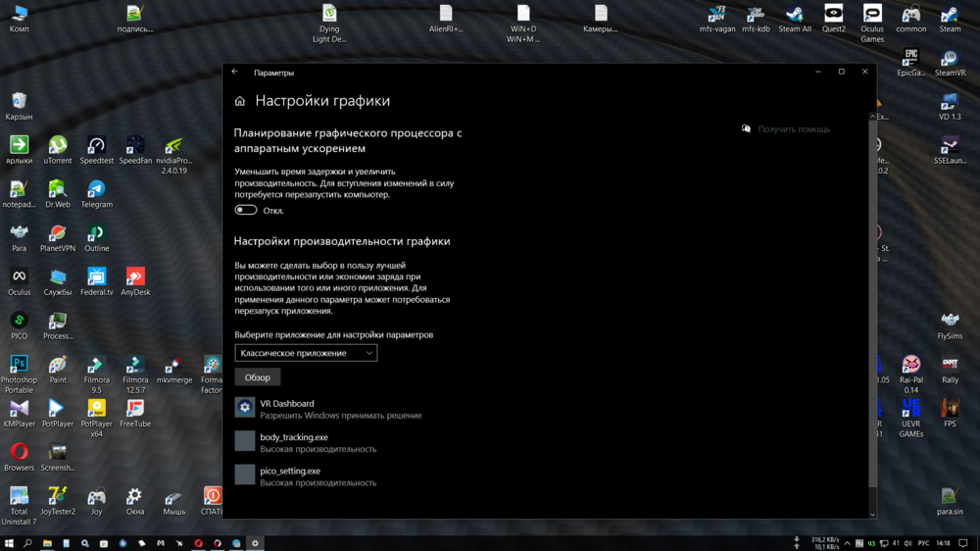
Task: Open Telegram desktop shortcut
Action: (96, 194)
